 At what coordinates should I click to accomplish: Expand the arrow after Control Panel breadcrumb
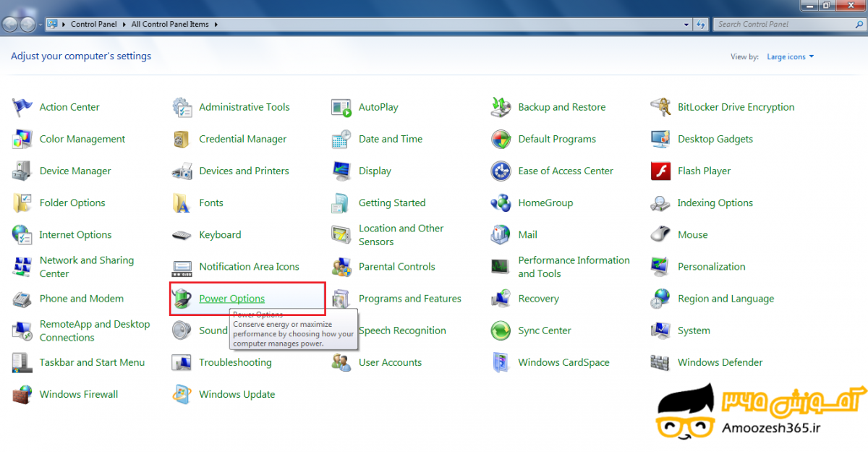[x=126, y=25]
